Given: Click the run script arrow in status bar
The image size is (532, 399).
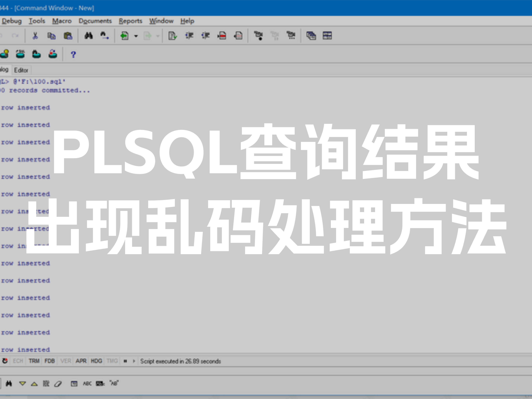Looking at the screenshot, I should pos(134,361).
